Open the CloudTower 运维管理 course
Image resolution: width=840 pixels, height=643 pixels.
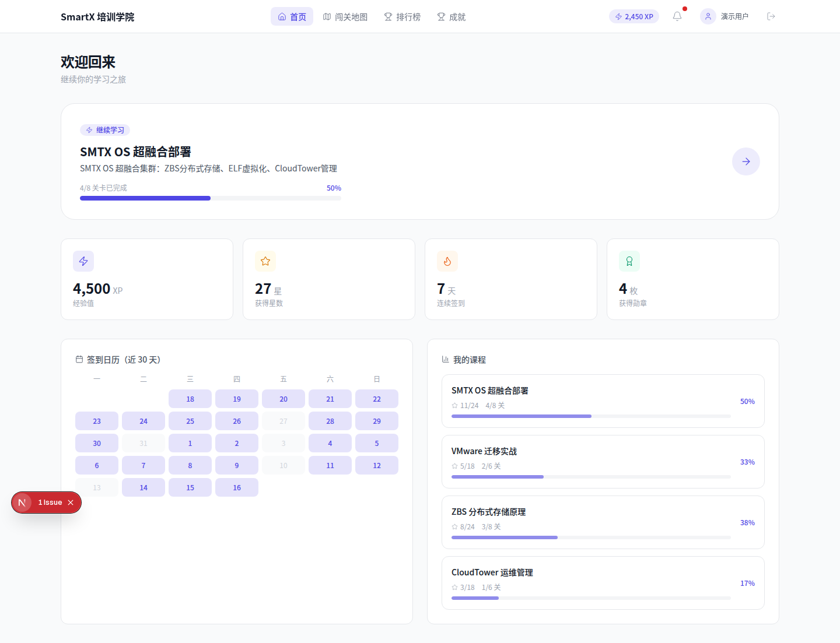(603, 582)
